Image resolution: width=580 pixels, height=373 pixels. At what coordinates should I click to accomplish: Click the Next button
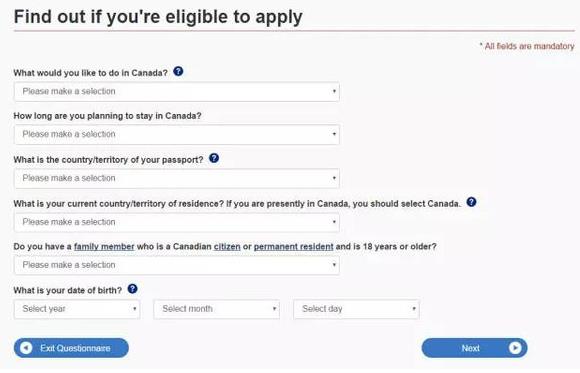coord(474,348)
